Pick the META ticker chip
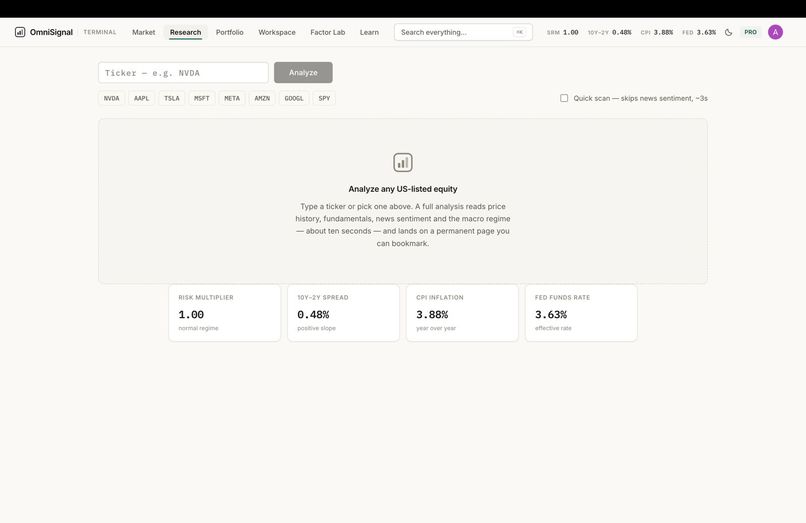Screen dimensions: 806x523 [x=232, y=98]
